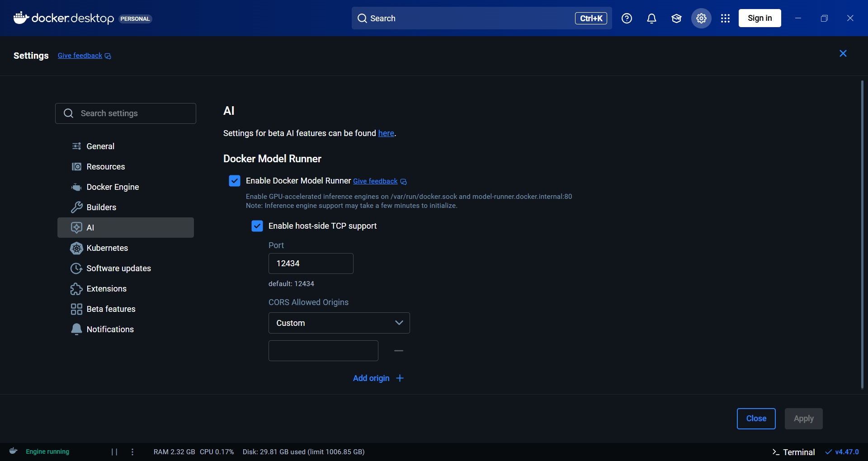Open the apps grid icon in the header
Image resolution: width=868 pixels, height=461 pixels.
pos(726,19)
